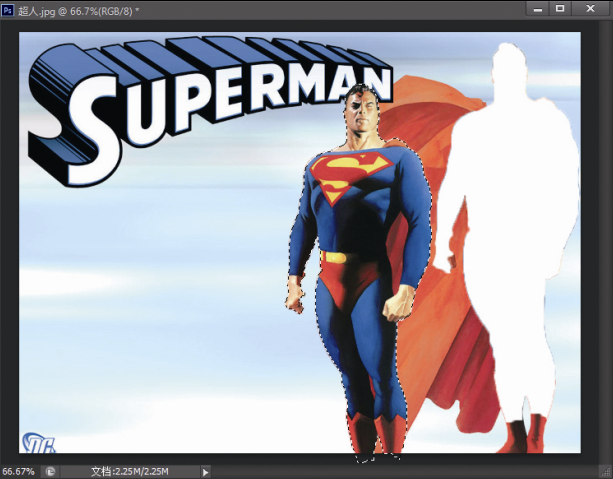Expand the status bar info arrow menu
613x479 pixels.
point(206,471)
